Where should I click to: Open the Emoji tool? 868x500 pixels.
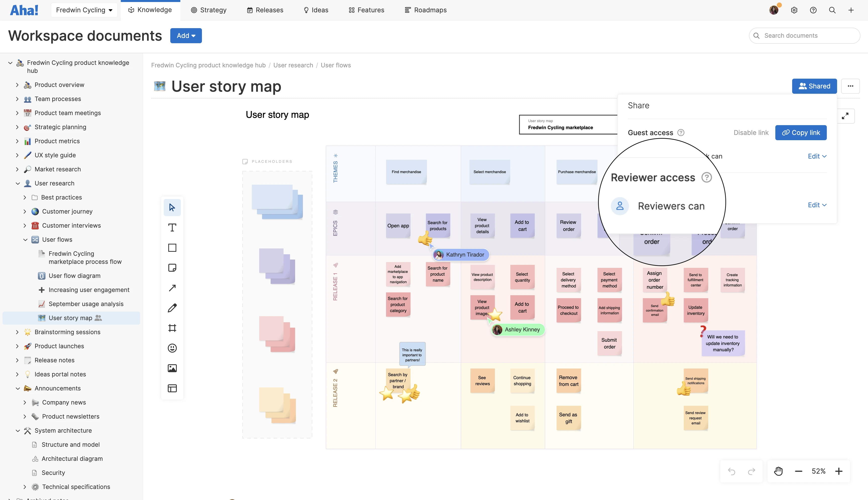point(172,348)
